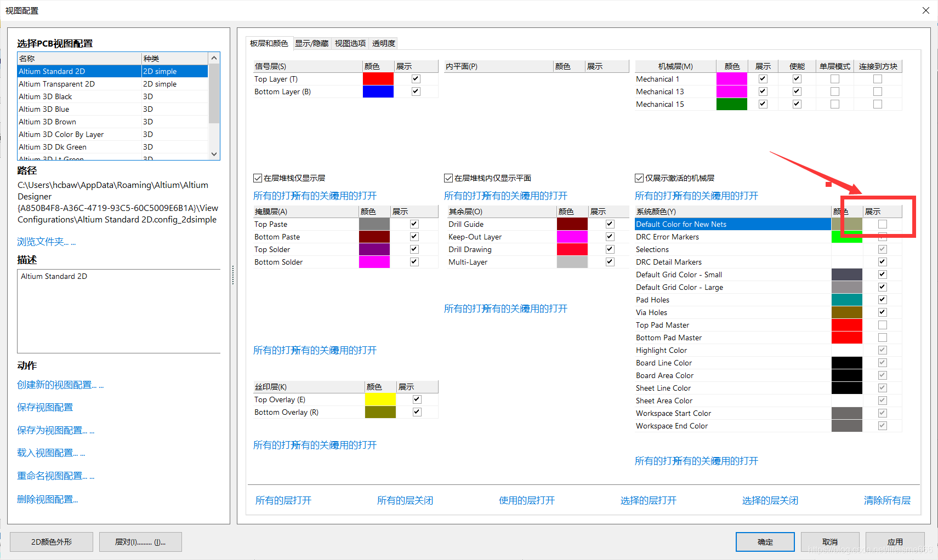
Task: Select Altium 3D Blue configuration
Action: pyautogui.click(x=112, y=109)
